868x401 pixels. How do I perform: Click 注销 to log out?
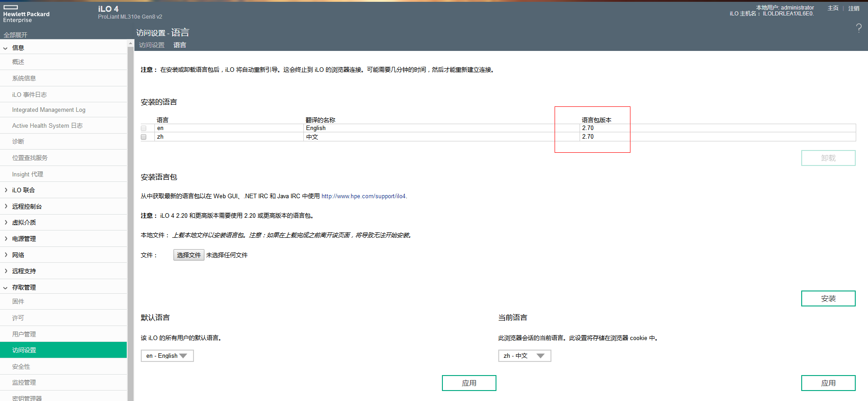pyautogui.click(x=854, y=8)
